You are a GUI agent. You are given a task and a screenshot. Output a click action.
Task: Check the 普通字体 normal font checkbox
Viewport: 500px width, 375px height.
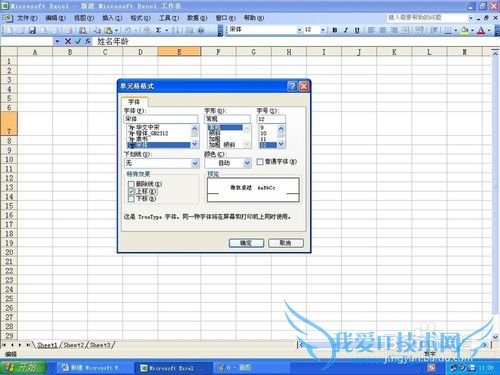[x=260, y=162]
